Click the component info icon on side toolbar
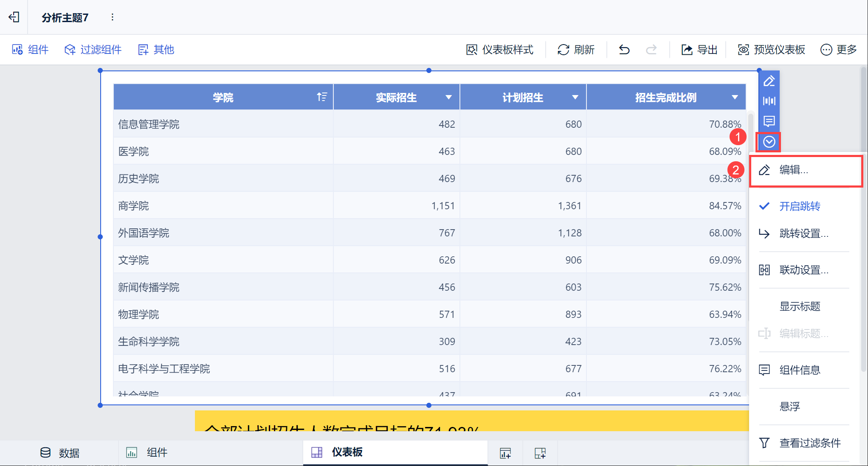 coord(769,121)
